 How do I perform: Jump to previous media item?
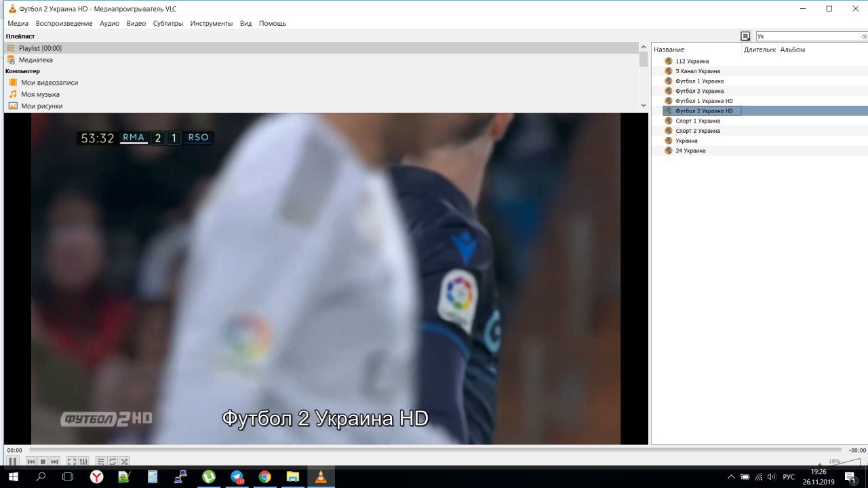(x=31, y=462)
